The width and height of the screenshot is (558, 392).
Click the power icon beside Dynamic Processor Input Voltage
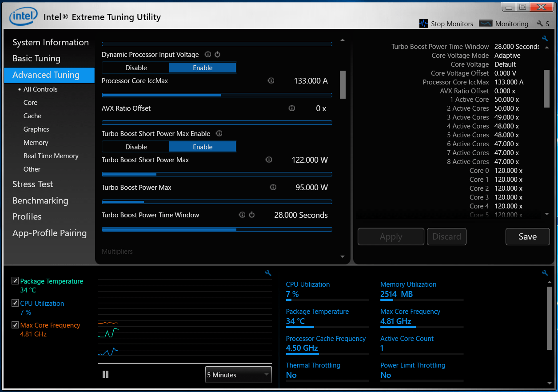click(x=218, y=54)
